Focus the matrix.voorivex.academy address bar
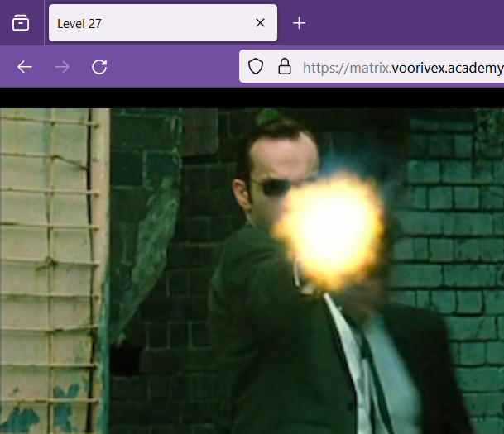504x434 pixels. (372, 66)
